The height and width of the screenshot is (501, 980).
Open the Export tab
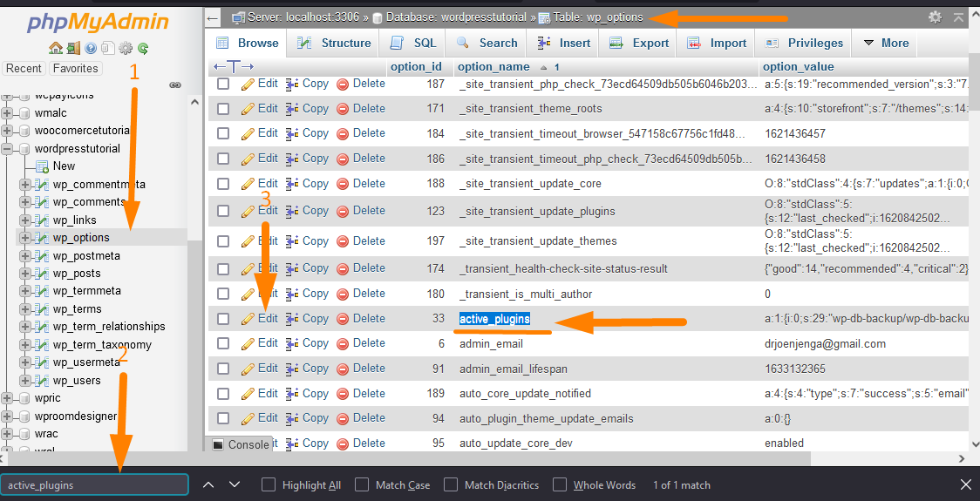tap(639, 43)
